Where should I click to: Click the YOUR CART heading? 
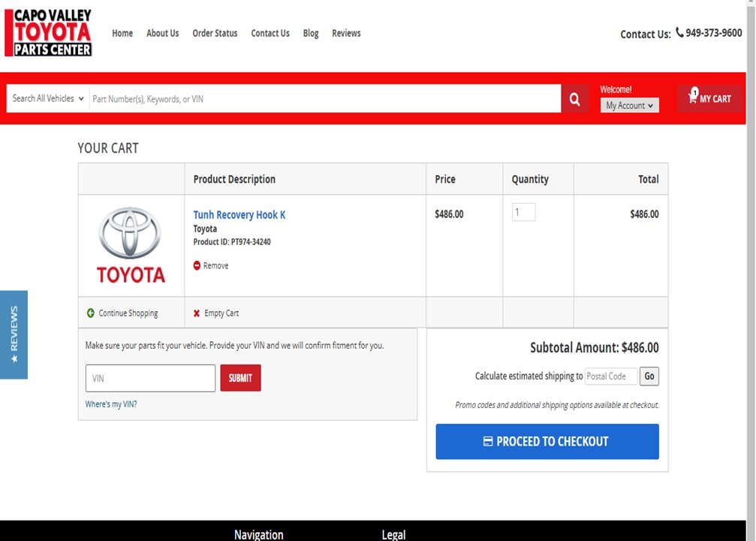click(108, 148)
